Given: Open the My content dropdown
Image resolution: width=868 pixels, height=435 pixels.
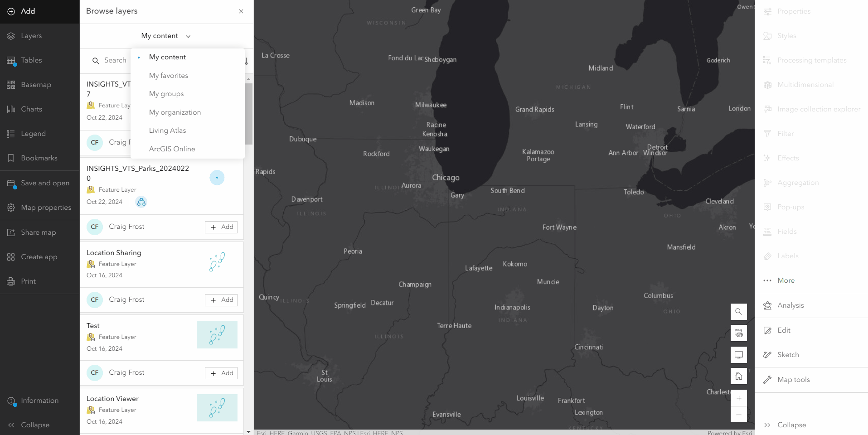Looking at the screenshot, I should pyautogui.click(x=165, y=36).
